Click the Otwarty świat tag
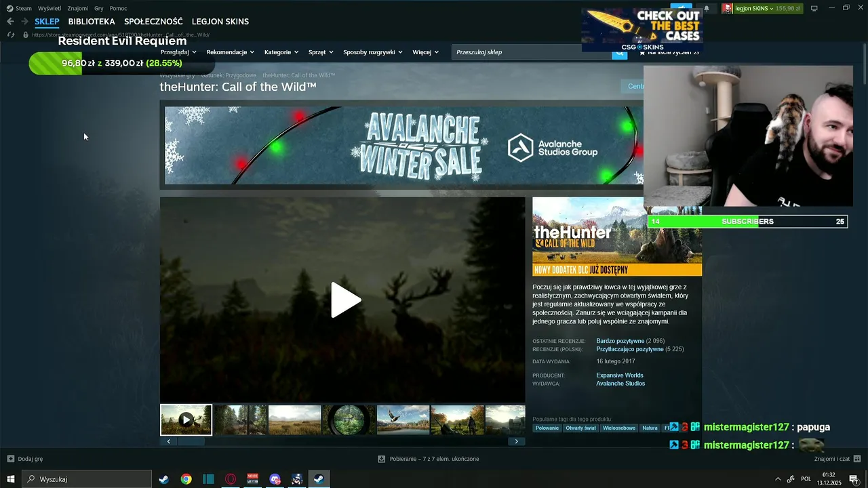Viewport: 868px width, 488px height. click(580, 428)
